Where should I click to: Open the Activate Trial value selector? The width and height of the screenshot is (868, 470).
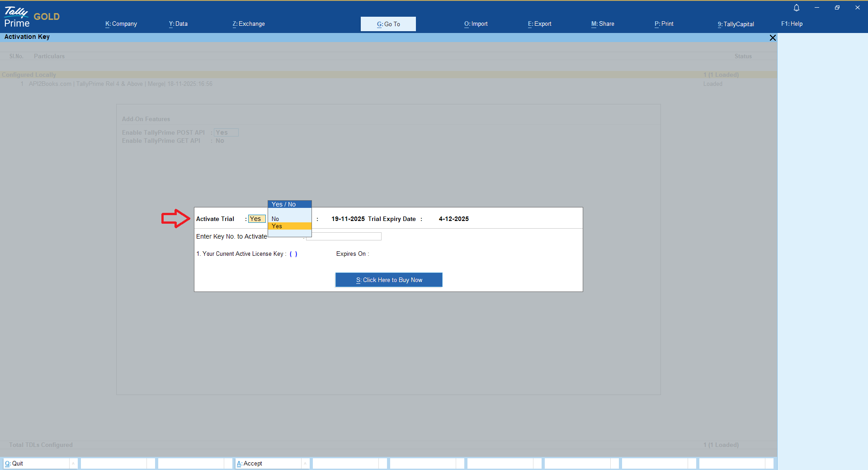pos(256,219)
